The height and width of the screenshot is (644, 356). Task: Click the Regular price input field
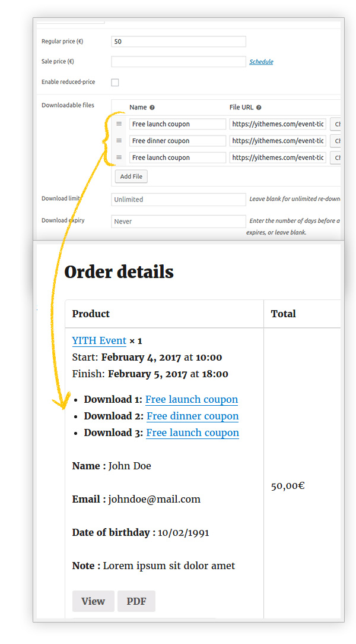point(178,42)
